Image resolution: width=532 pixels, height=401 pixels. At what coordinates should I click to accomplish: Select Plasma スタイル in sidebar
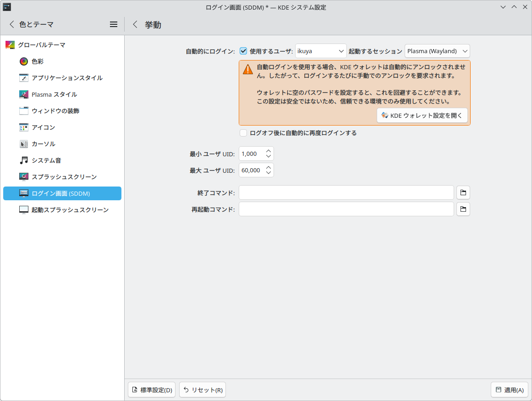62,94
